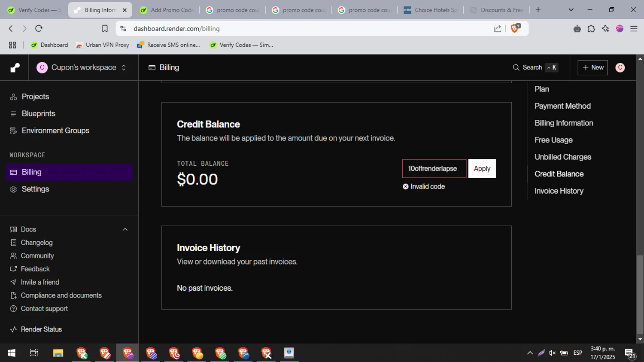Image resolution: width=644 pixels, height=362 pixels.
Task: Show hidden system tray icons
Action: coord(530,353)
